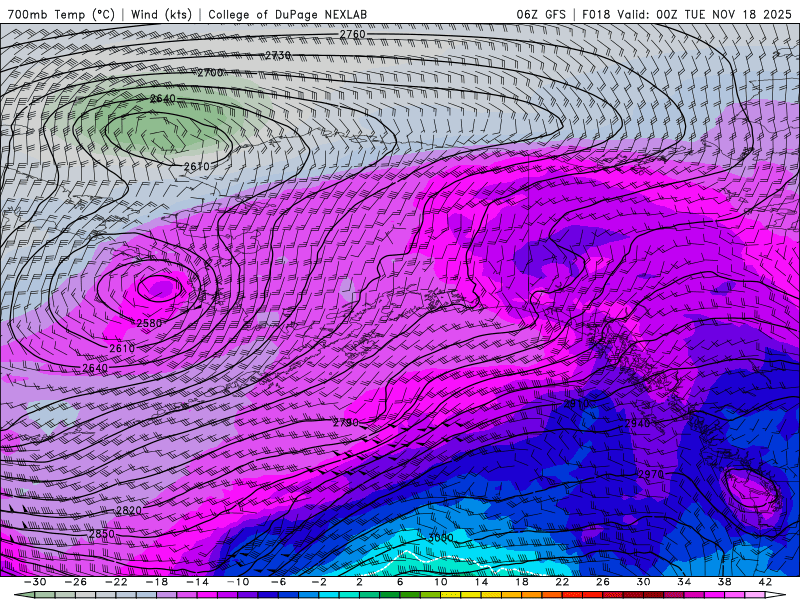Select the 10 temperature scale label
800x600 pixels.
coord(441,582)
